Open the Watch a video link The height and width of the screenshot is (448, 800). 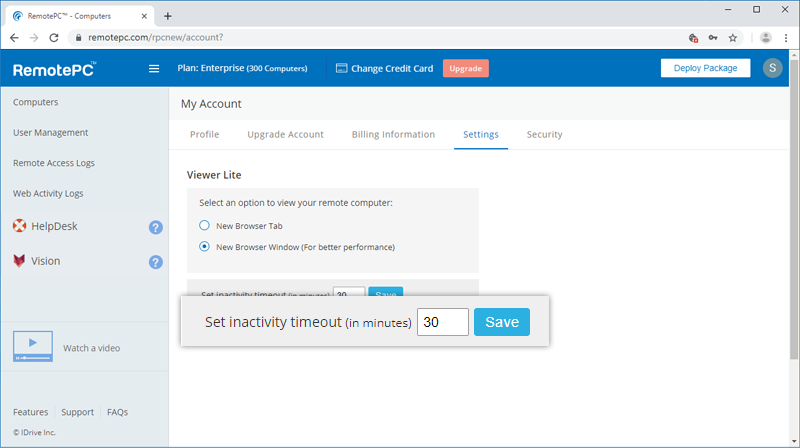point(92,348)
